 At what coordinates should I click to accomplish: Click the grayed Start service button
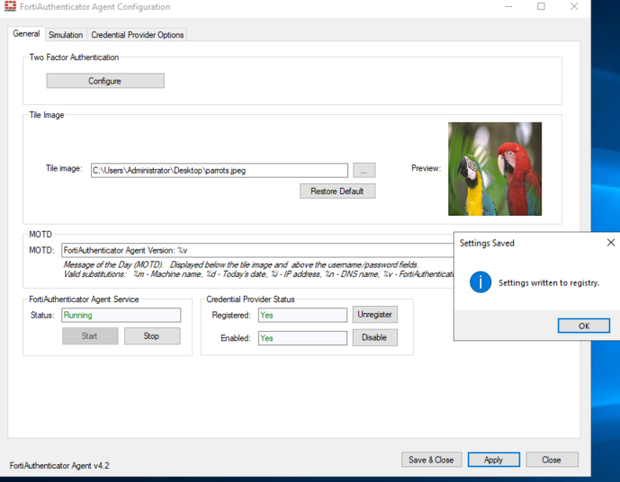point(90,336)
